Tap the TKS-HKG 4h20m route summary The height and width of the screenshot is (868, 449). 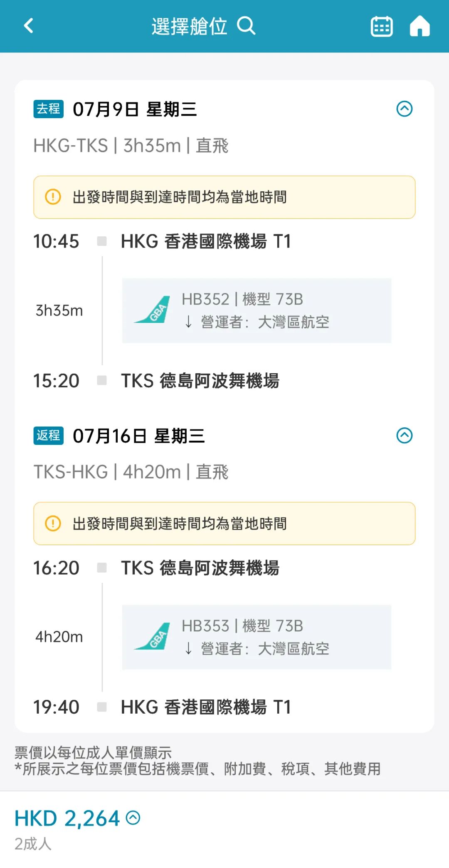click(131, 472)
